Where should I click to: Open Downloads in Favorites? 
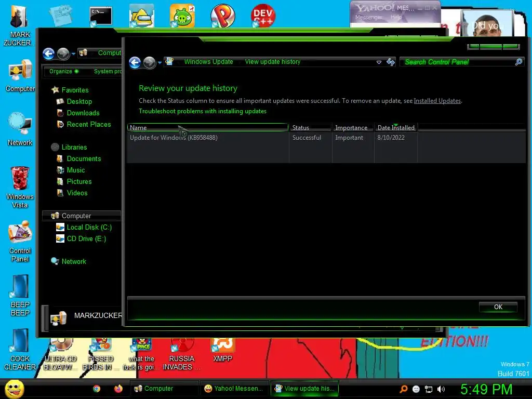[x=83, y=113]
